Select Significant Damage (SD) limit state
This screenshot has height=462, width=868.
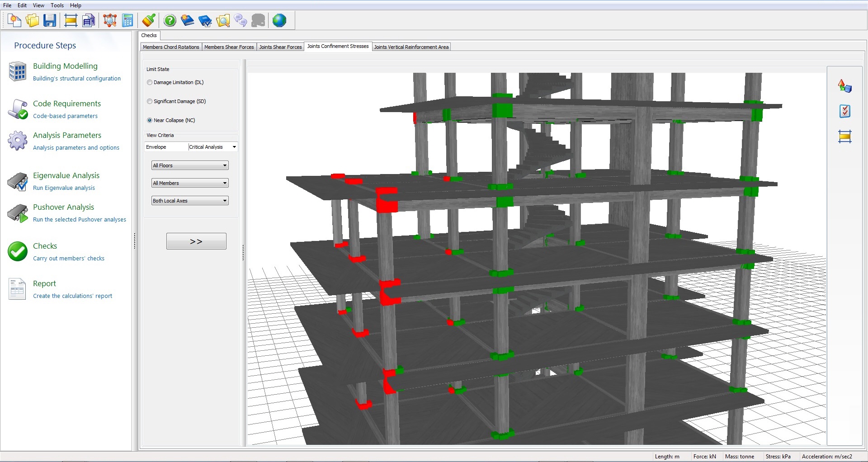(x=150, y=101)
